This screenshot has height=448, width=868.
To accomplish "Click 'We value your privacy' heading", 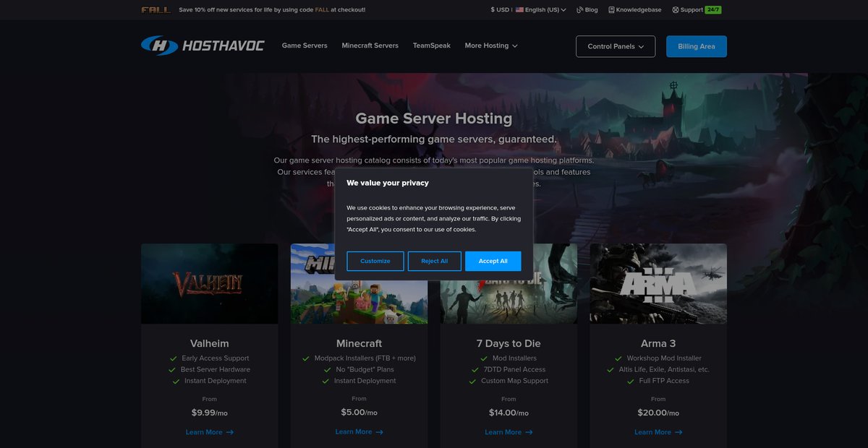I will [x=388, y=183].
